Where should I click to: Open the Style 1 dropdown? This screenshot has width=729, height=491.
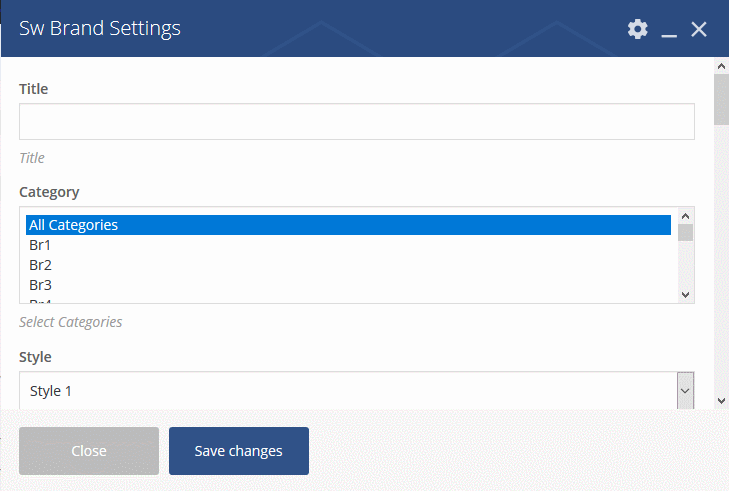(357, 391)
